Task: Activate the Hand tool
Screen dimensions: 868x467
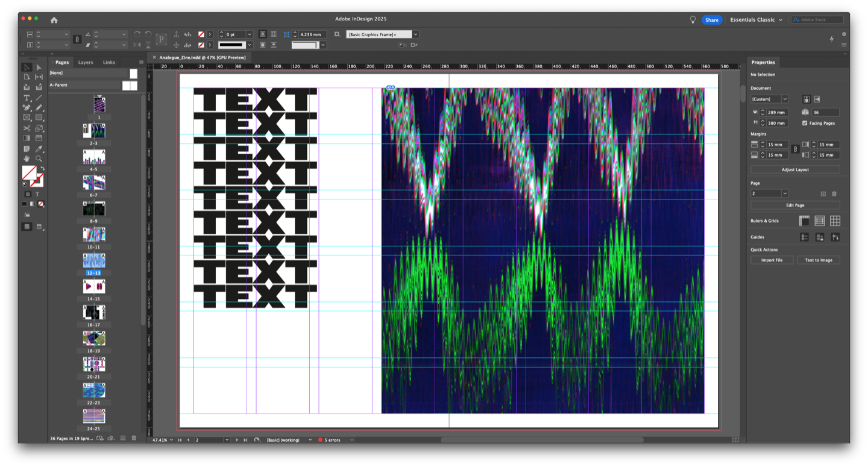Action: 27,158
